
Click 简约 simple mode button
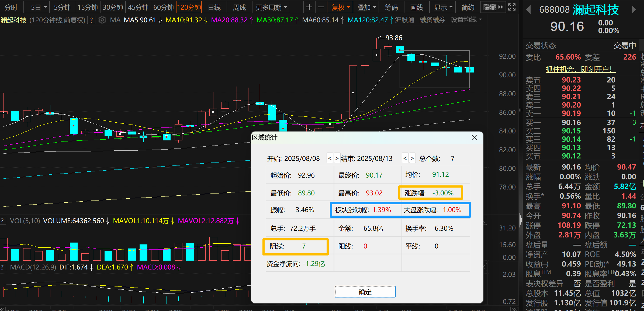[468, 7]
